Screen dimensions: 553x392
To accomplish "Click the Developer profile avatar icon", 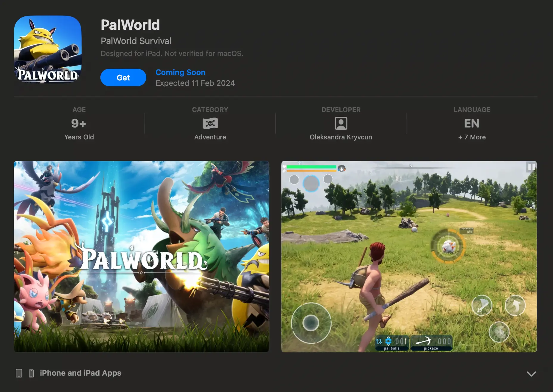I will pyautogui.click(x=341, y=123).
